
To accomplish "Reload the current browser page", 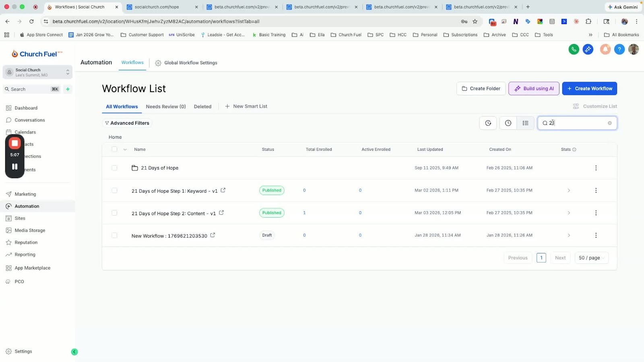I will [x=31, y=21].
